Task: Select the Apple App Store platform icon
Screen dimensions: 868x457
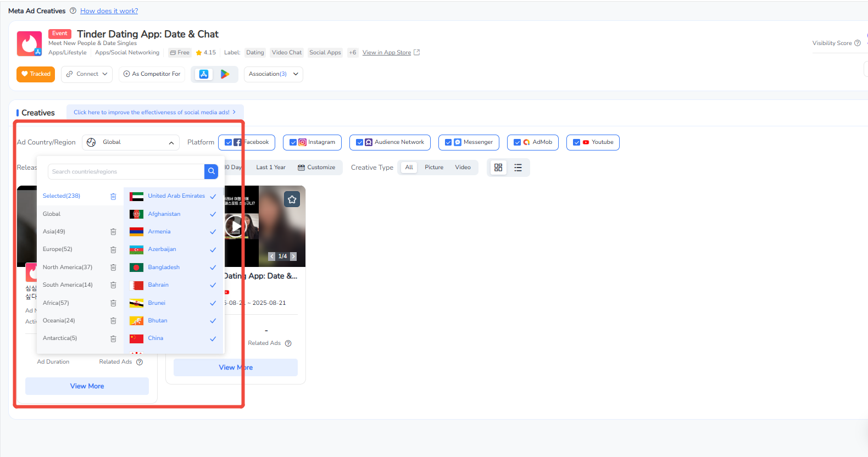Action: [204, 74]
